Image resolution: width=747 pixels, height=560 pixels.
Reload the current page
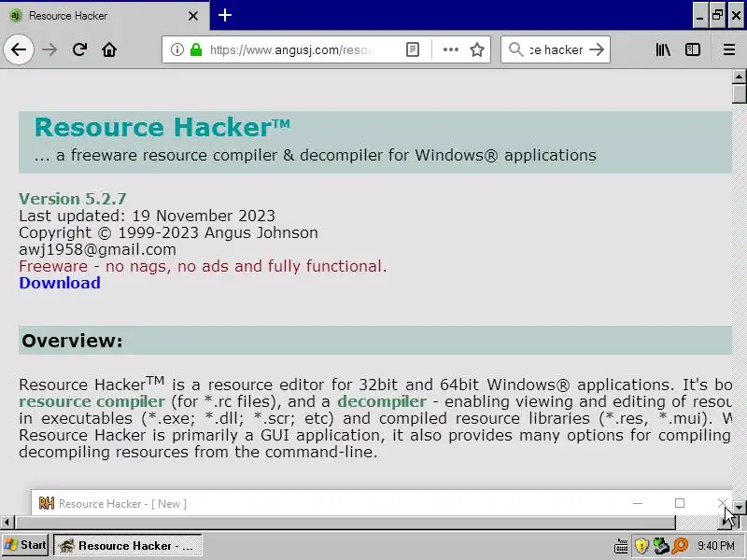click(x=79, y=49)
